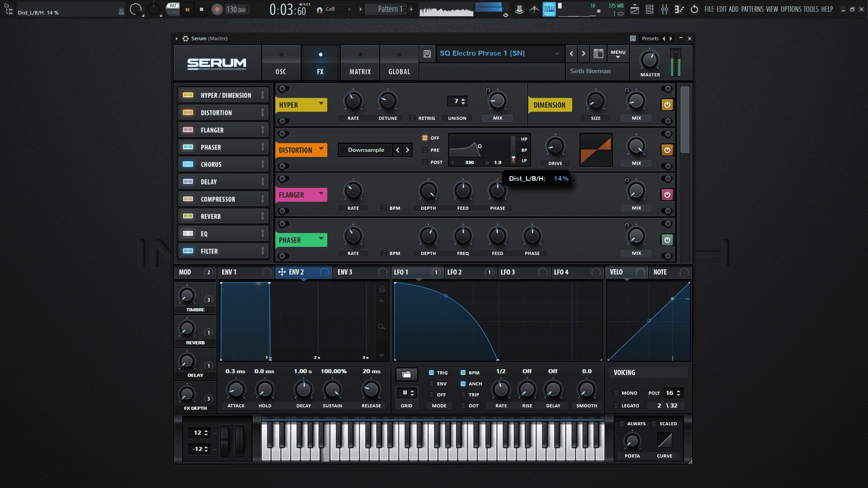The image size is (868, 488).
Task: Click the save preset floppy disk icon
Action: 427,54
